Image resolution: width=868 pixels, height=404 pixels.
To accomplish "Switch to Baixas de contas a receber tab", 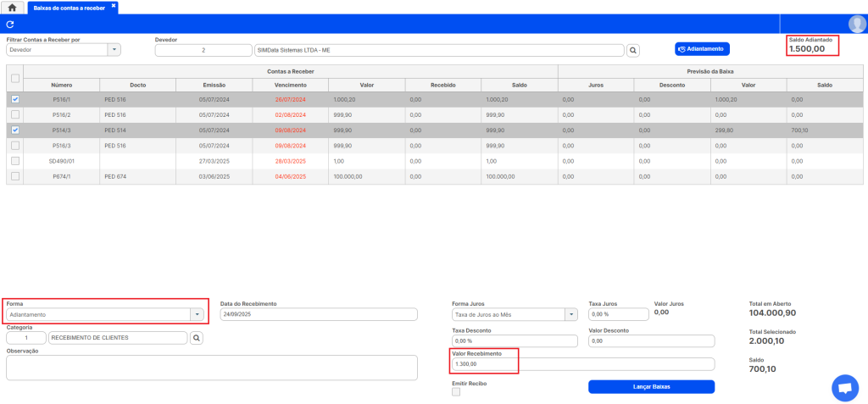I will [x=71, y=7].
